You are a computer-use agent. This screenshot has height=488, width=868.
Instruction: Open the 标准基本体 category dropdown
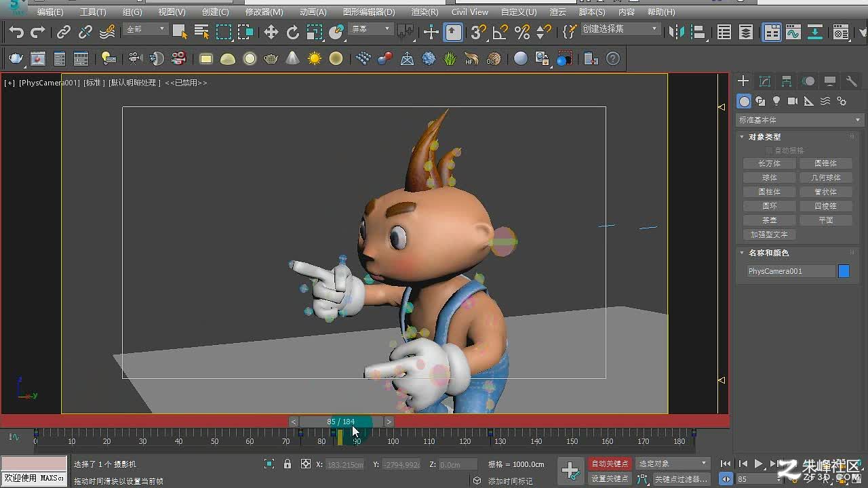tap(800, 120)
